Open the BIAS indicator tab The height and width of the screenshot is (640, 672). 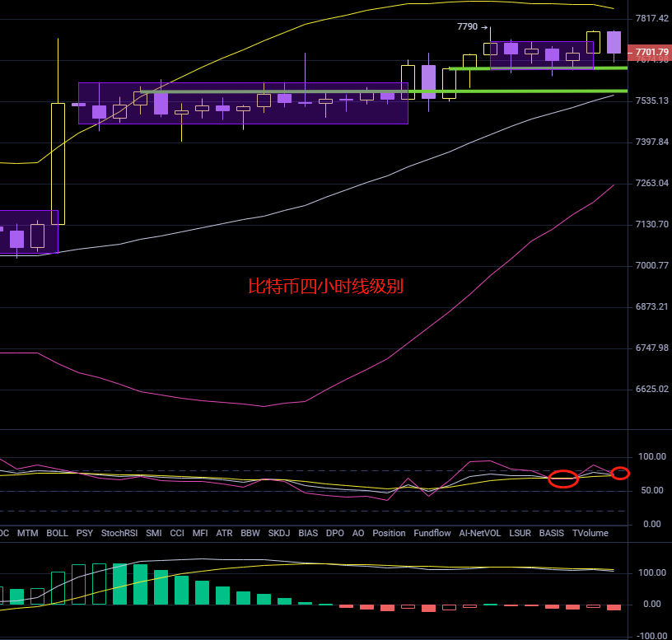(307, 533)
